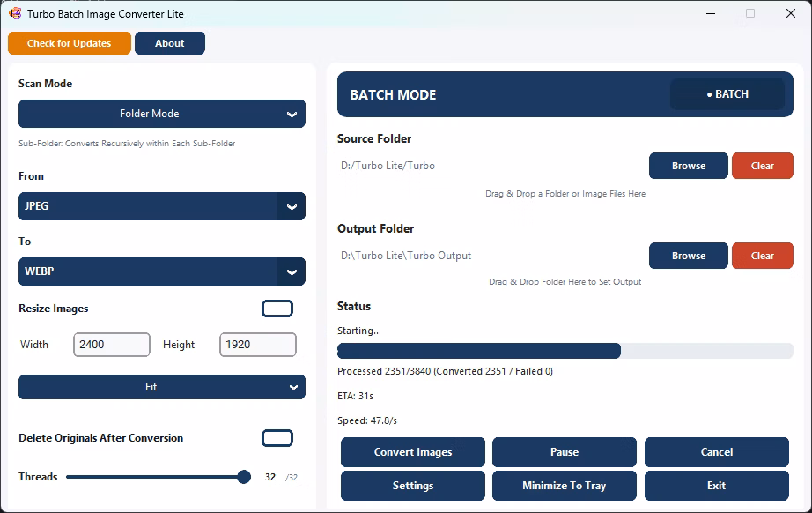The image size is (812, 513).
Task: Click Drag & Drop a Folder or Image Files hint
Action: coord(565,194)
